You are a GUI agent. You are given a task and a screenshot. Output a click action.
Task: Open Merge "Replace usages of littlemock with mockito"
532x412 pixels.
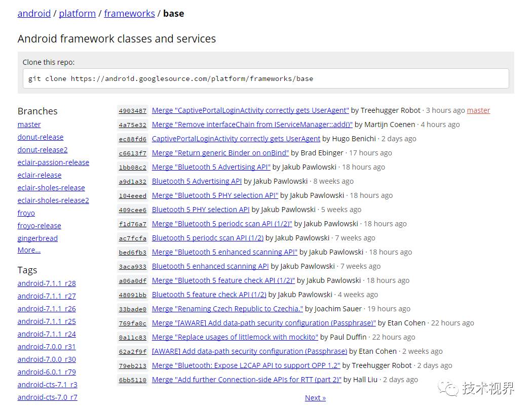coord(235,338)
